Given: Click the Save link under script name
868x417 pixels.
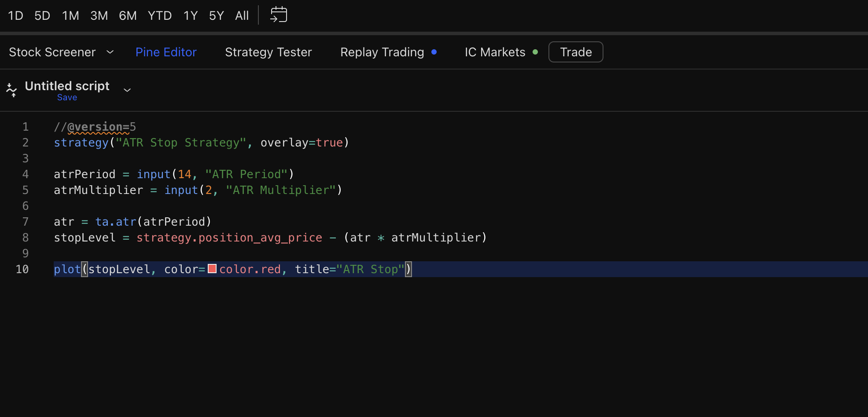Looking at the screenshot, I should 67,98.
